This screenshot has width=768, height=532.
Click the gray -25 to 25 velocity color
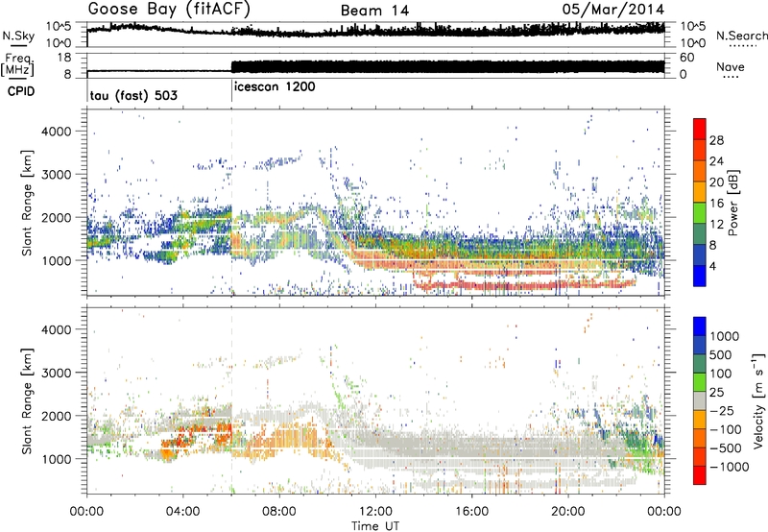(x=700, y=400)
